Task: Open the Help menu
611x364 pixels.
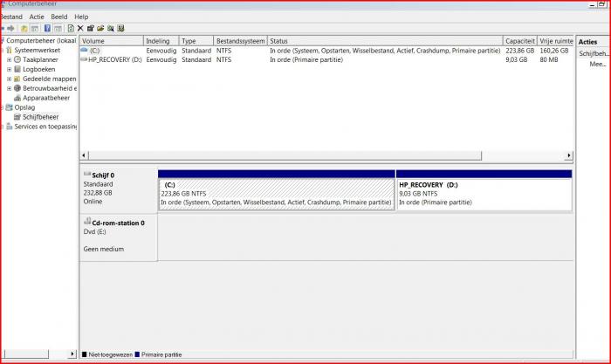Action: 81,17
